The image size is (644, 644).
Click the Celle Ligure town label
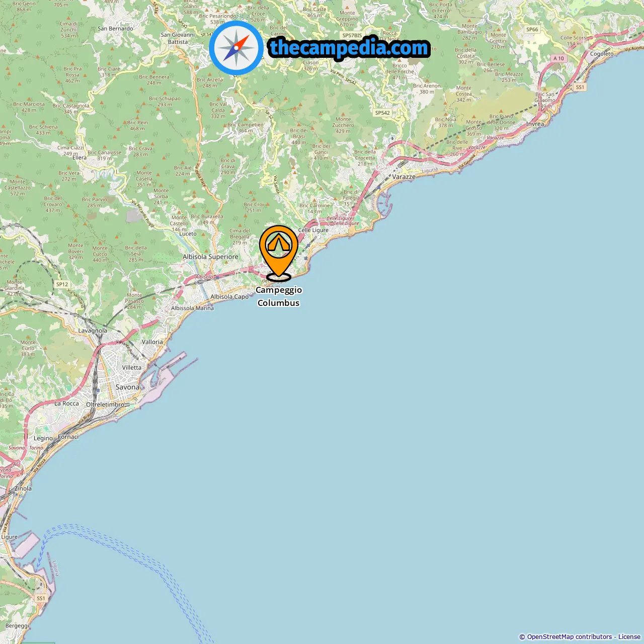[x=313, y=230]
